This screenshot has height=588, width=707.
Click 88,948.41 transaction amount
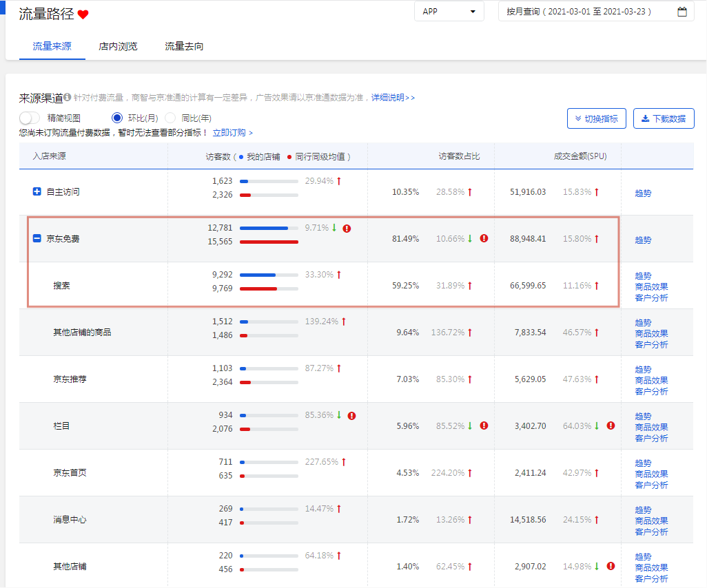point(528,239)
